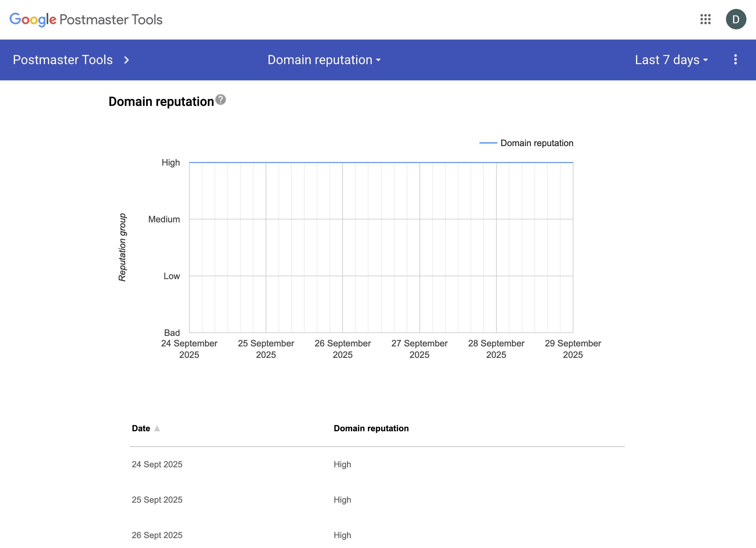Click the account avatar D
The width and height of the screenshot is (756, 548).
736,19
